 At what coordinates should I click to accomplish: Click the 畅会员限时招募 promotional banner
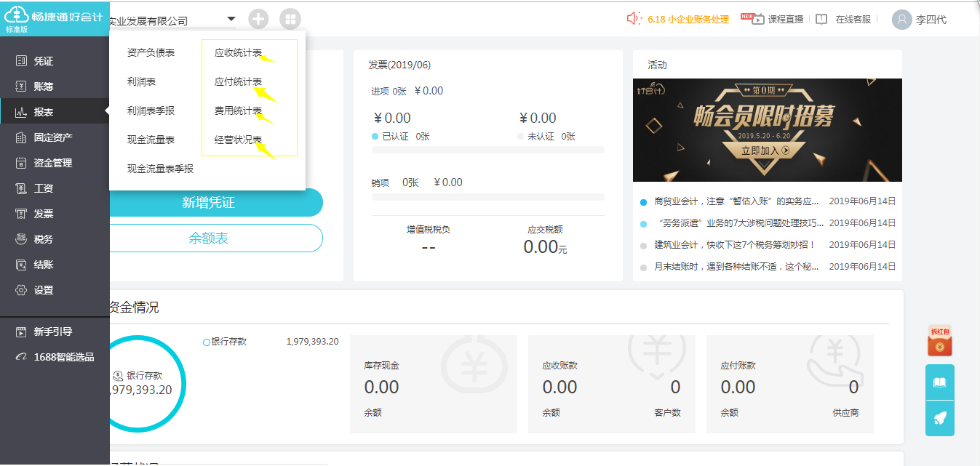coord(767,130)
